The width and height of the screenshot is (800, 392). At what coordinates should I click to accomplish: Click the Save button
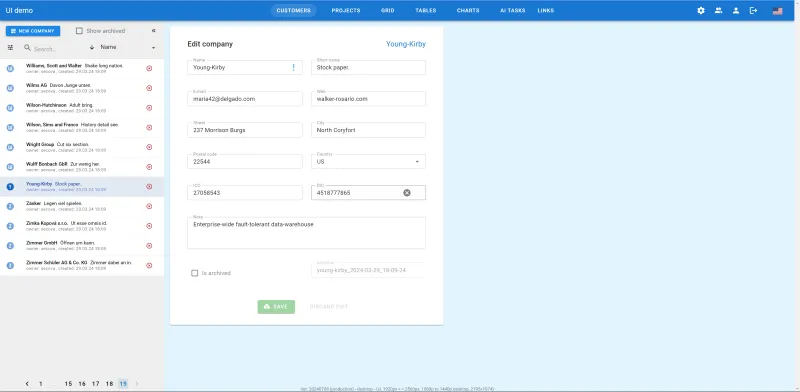coord(276,307)
